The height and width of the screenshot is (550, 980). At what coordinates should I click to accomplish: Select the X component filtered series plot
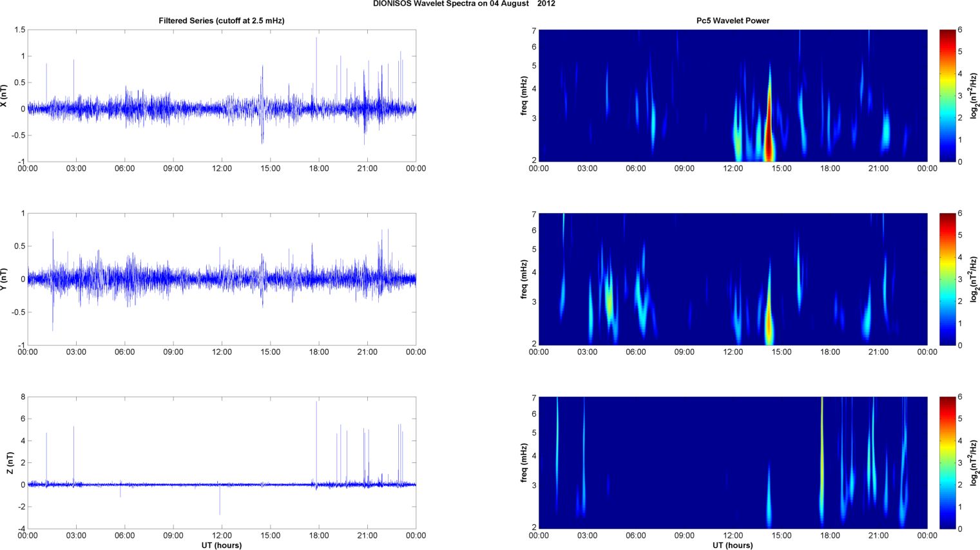(x=222, y=95)
